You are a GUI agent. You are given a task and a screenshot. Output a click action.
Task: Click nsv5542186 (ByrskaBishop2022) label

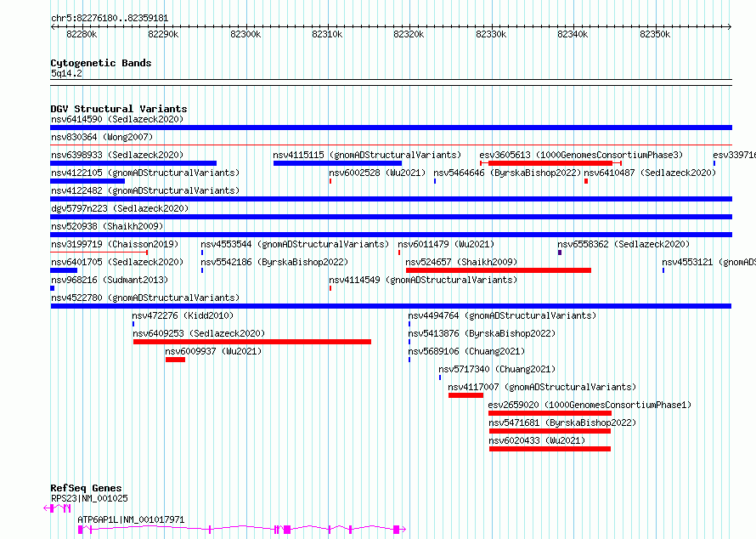[x=274, y=262]
